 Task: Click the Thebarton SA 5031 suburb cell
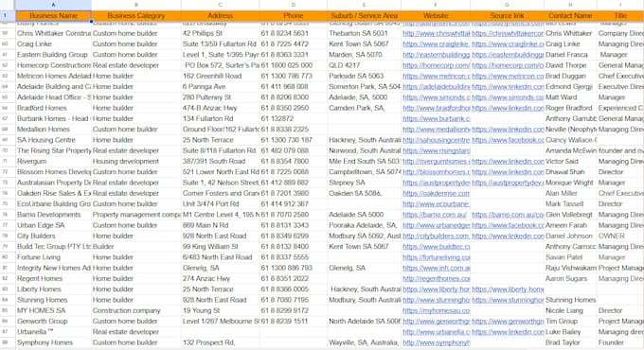(x=364, y=33)
